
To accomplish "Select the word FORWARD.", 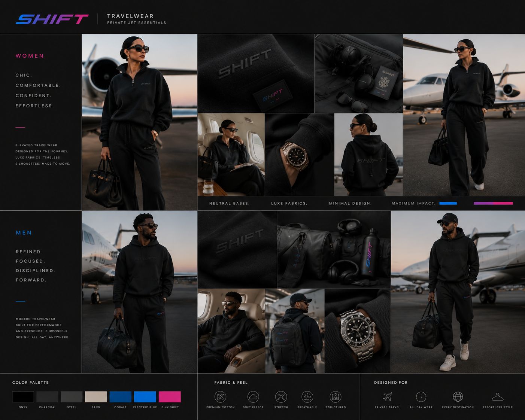I will [31, 280].
